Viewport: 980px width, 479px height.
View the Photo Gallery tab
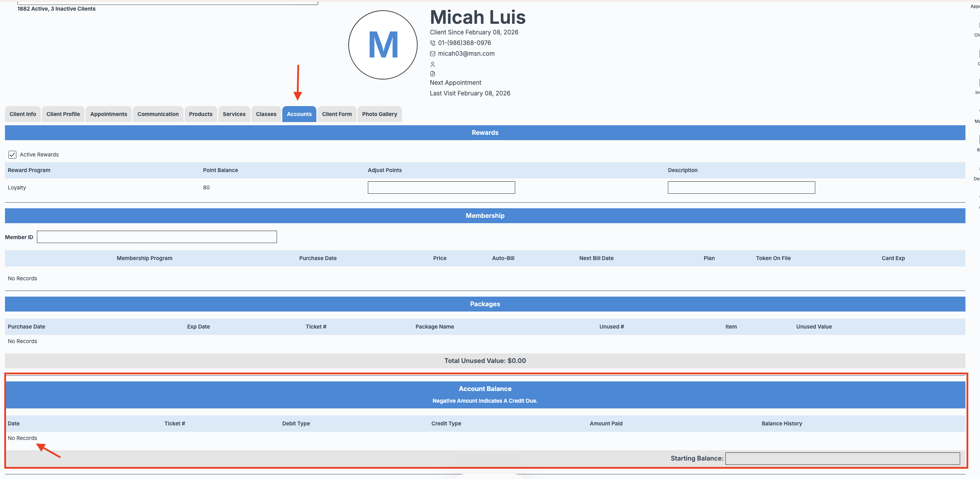(x=379, y=114)
